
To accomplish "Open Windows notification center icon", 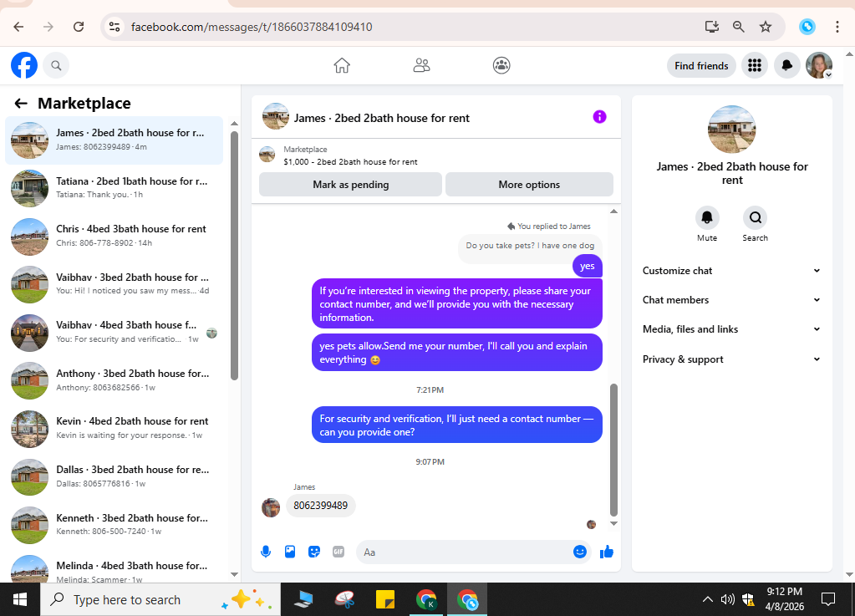I will tap(827, 599).
